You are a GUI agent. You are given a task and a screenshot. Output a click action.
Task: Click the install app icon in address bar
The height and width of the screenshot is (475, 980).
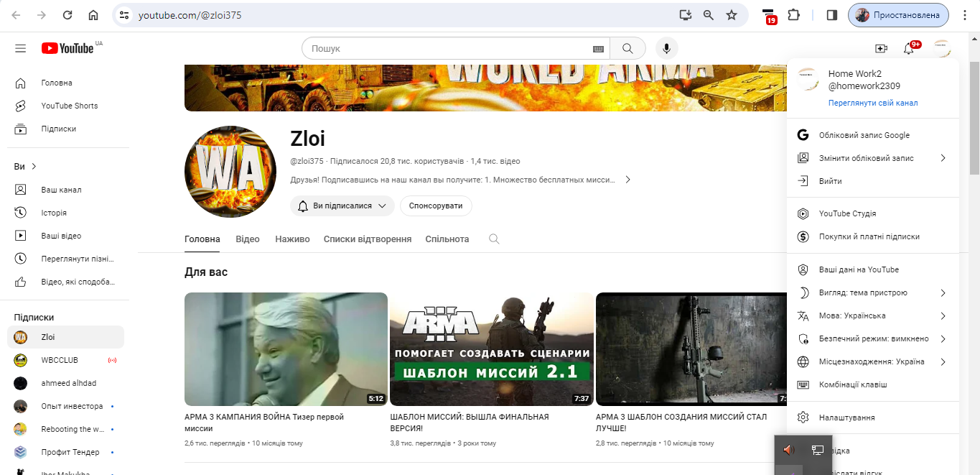pyautogui.click(x=686, y=14)
